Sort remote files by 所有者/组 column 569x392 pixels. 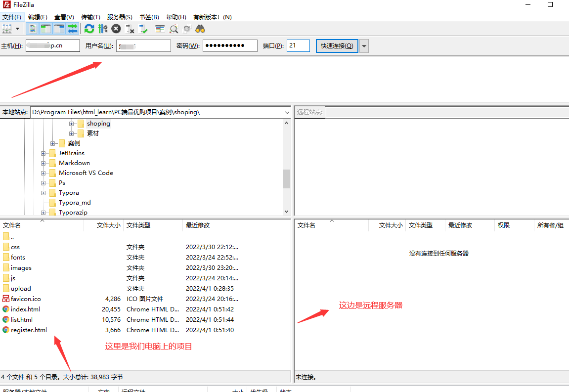tap(551, 225)
